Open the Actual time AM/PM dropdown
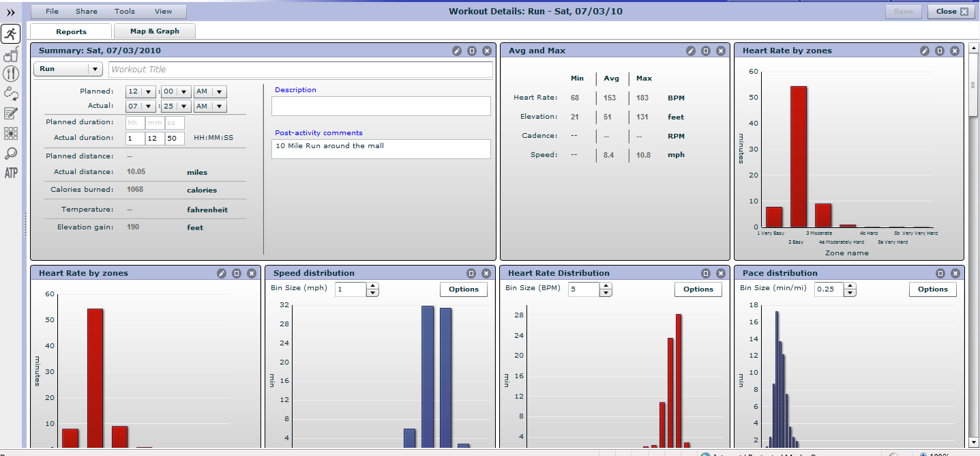This screenshot has width=980, height=456. 210,106
